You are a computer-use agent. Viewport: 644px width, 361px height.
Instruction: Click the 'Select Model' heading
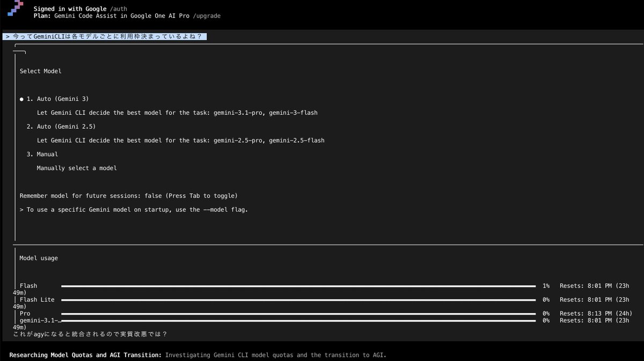[x=40, y=71]
